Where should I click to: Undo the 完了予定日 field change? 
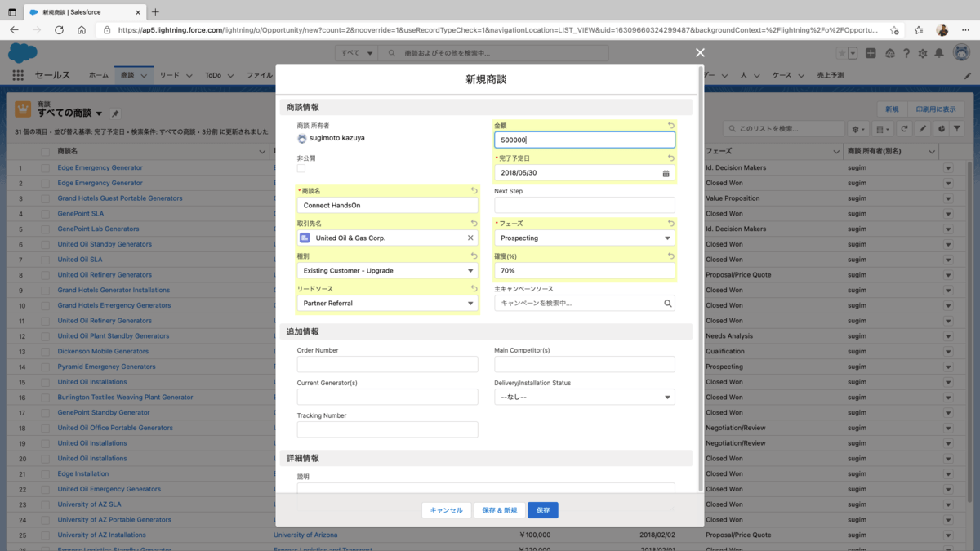(671, 158)
